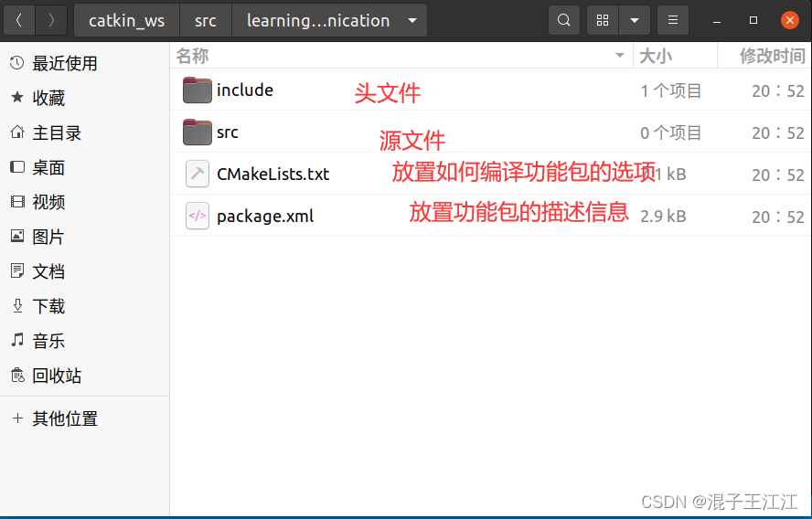Screen dimensions: 812x519
Task: Sort by the 名称 column header
Action: [x=192, y=56]
